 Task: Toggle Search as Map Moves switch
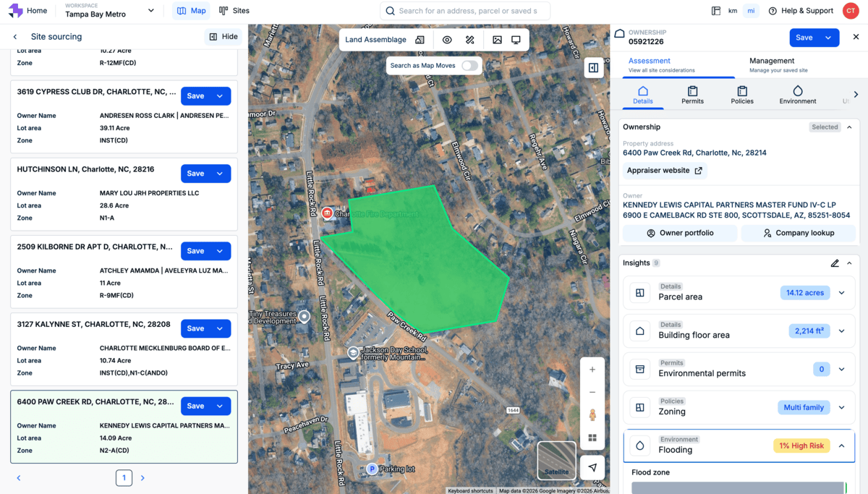(469, 66)
